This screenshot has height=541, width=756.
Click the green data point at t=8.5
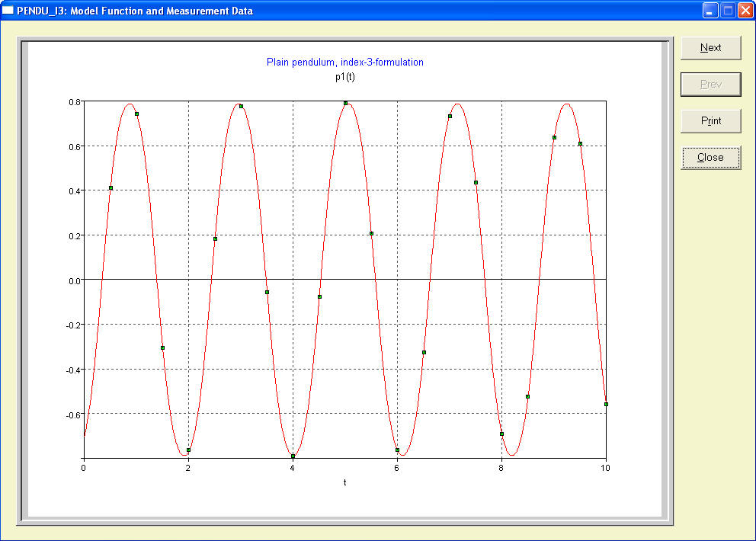527,396
